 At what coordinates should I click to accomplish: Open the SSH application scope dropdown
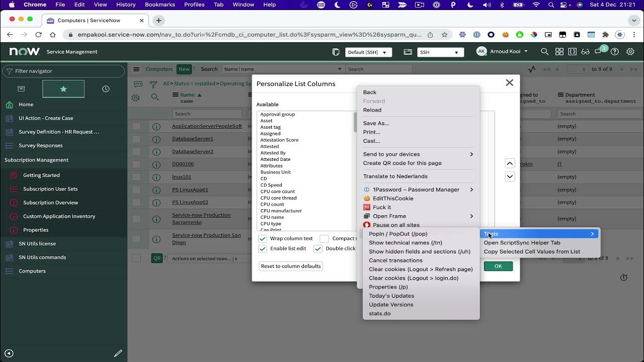point(441,52)
